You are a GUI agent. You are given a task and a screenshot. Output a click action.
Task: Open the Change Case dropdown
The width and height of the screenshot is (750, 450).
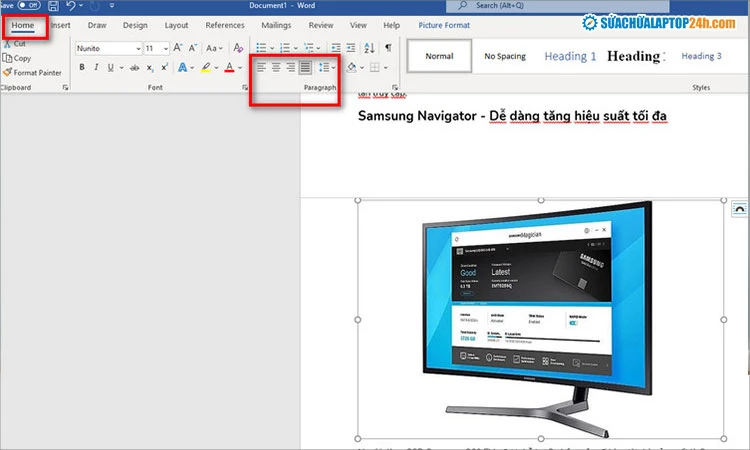click(214, 48)
